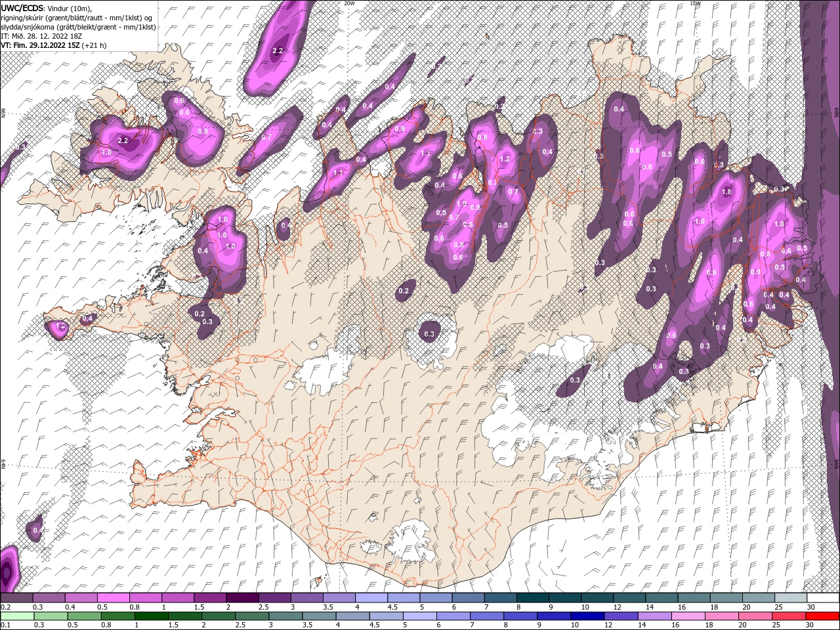Click the slydda/snjókoma legend description line
This screenshot has height=630, width=840.
coord(78,27)
